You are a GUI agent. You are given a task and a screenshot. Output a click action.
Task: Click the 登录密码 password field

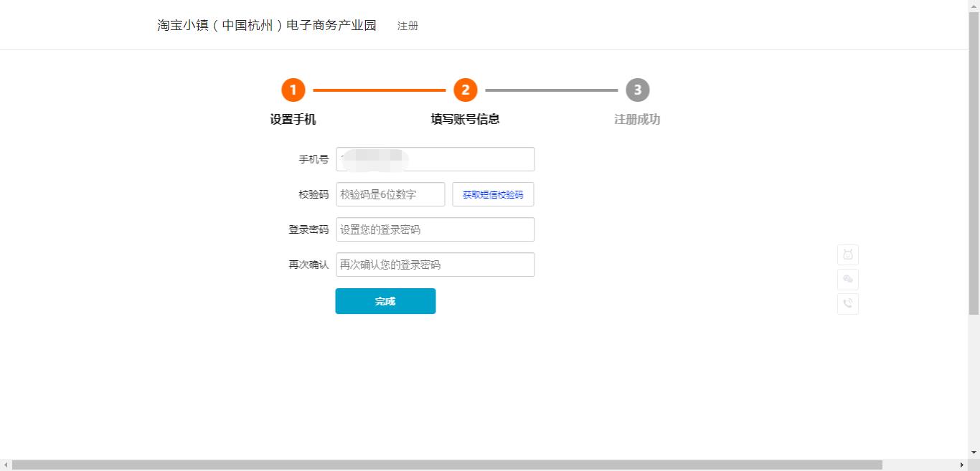(435, 229)
